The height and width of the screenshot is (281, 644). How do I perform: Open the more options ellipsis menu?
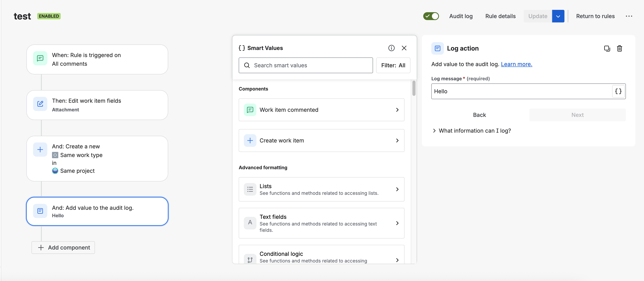(629, 16)
